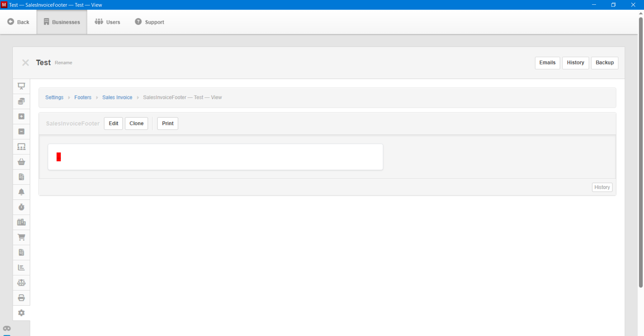Open the bar chart sidebar icon
Image resolution: width=644 pixels, height=336 pixels.
tap(21, 268)
